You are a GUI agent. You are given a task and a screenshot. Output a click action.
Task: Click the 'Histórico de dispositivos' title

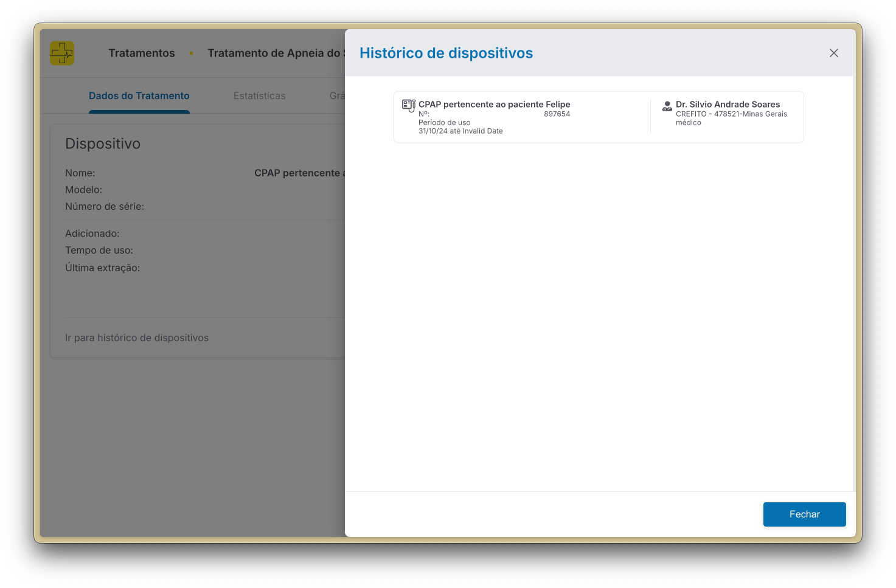pos(446,53)
